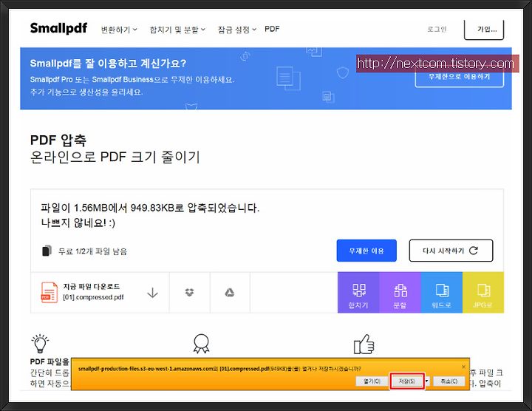Click 취소(C) in the download bar
This screenshot has height=411, width=532.
point(449,381)
